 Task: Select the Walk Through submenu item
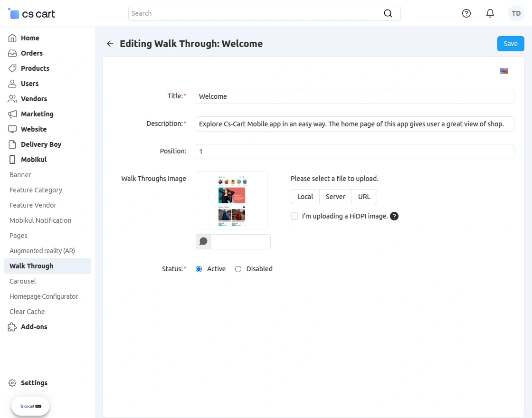tap(47, 266)
